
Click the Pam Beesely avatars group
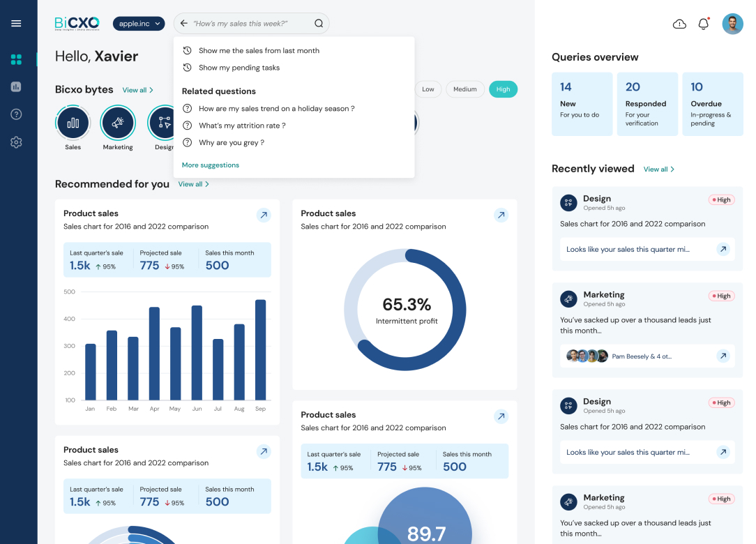pos(587,356)
